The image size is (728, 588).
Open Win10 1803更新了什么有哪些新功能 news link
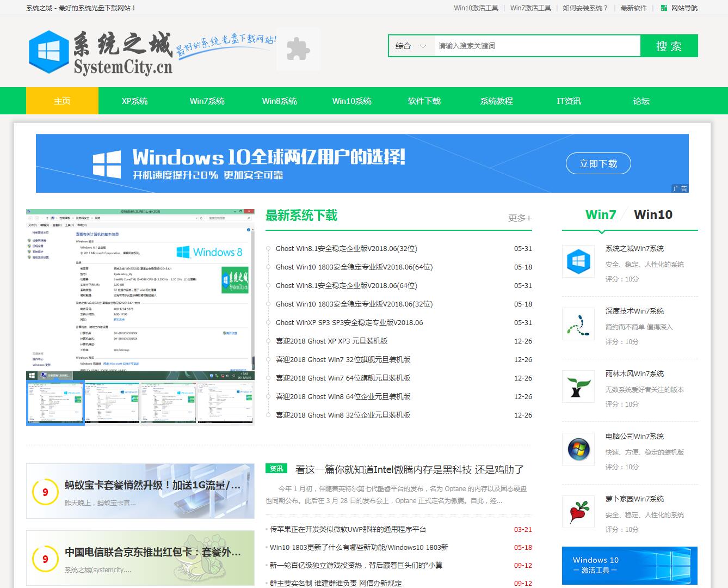point(359,547)
